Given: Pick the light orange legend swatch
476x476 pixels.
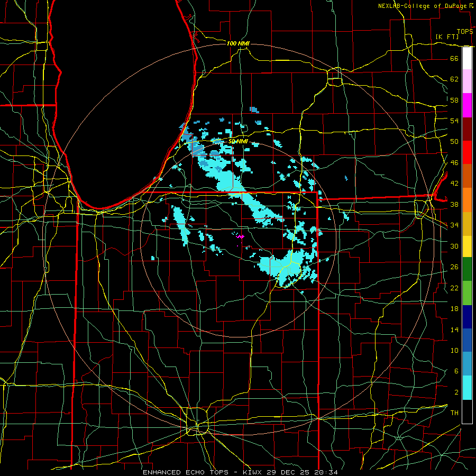Looking at the screenshot, I should click(467, 200).
